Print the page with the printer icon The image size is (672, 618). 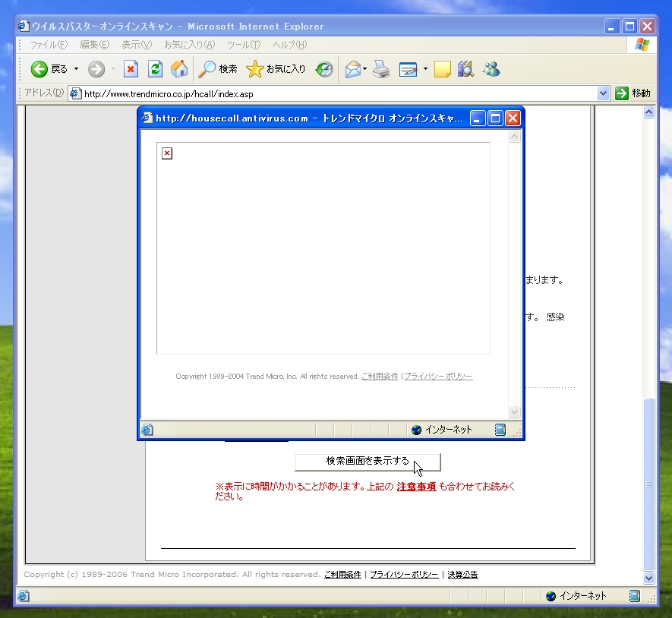coord(381,69)
